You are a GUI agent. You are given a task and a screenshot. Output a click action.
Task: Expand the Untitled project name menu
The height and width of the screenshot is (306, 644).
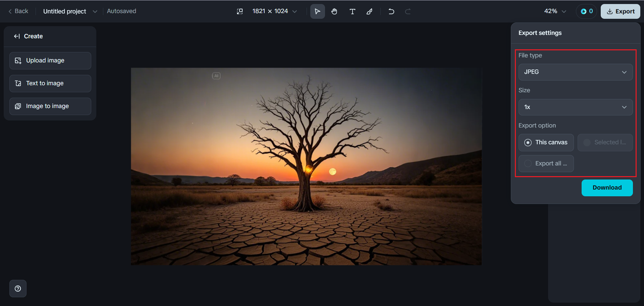point(70,11)
